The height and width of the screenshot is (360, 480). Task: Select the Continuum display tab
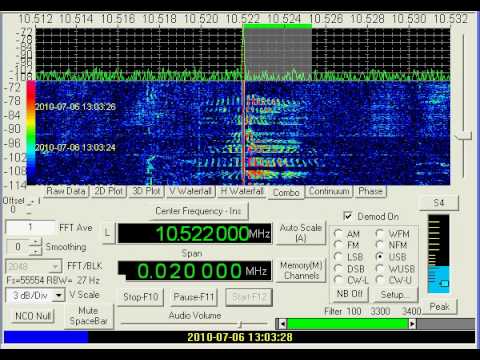point(329,192)
